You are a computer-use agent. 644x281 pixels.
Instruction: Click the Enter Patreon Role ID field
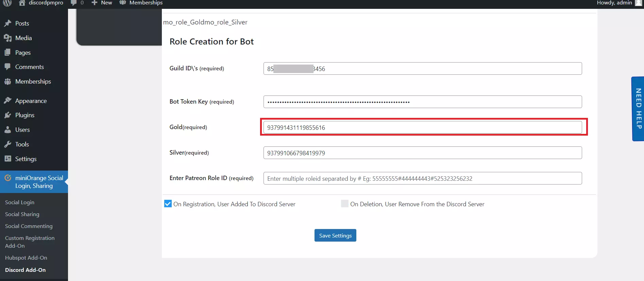[423, 178]
